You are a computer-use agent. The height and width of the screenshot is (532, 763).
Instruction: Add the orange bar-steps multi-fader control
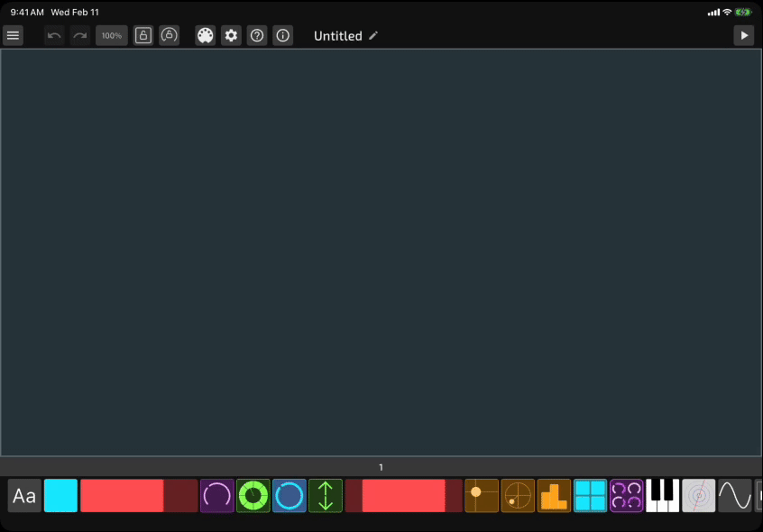(x=555, y=496)
